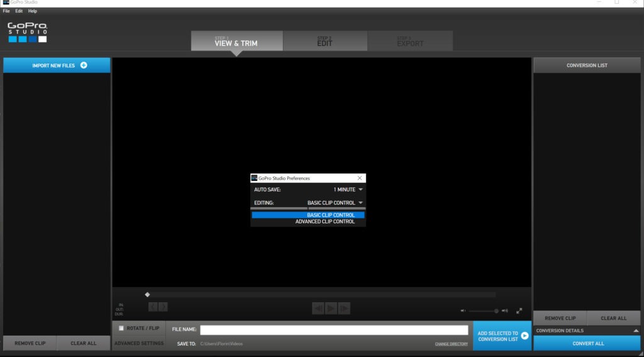Mark out point with right bracket button

pyautogui.click(x=163, y=307)
